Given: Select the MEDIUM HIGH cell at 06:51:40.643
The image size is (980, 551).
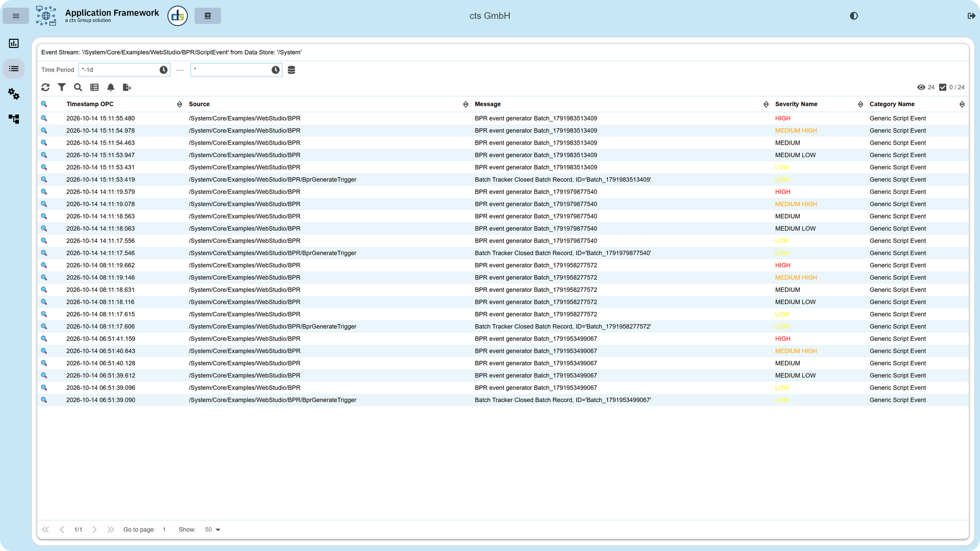Looking at the screenshot, I should [x=796, y=351].
